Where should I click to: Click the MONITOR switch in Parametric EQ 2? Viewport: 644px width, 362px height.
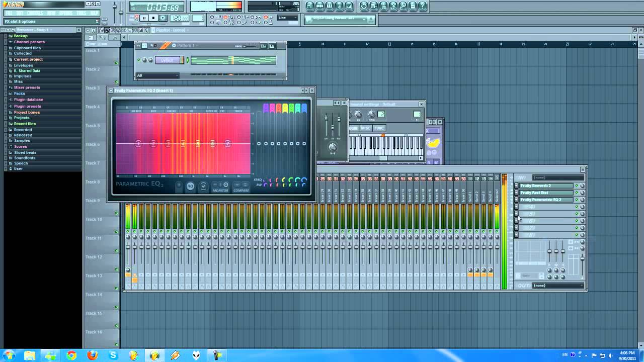click(x=220, y=187)
